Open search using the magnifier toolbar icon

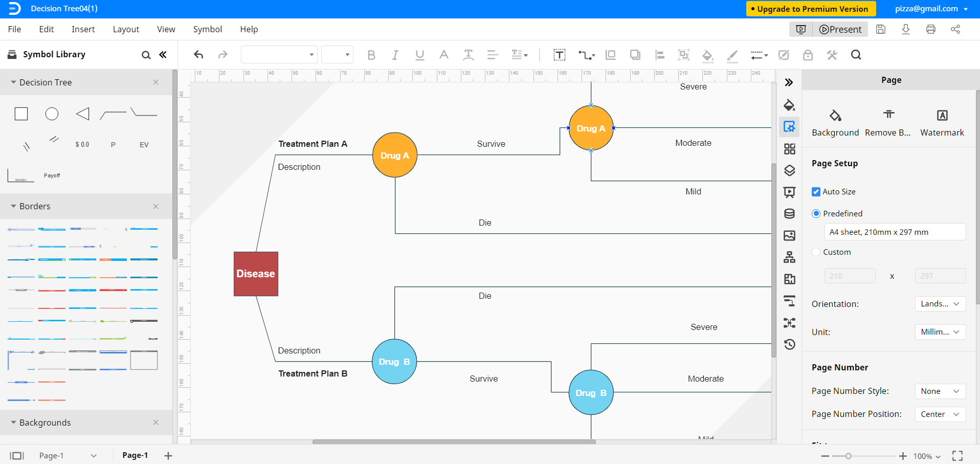pos(855,55)
